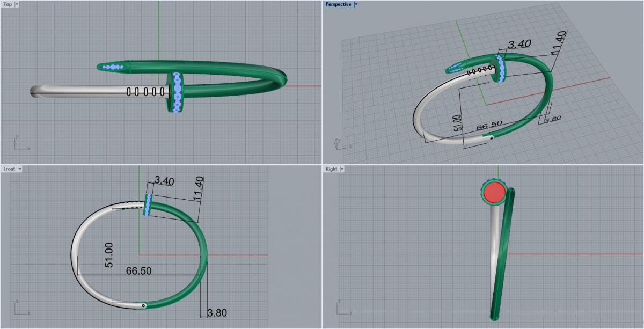Select the 3.40 dimension in Perspective viewport
The image size is (644, 329).
(x=519, y=44)
